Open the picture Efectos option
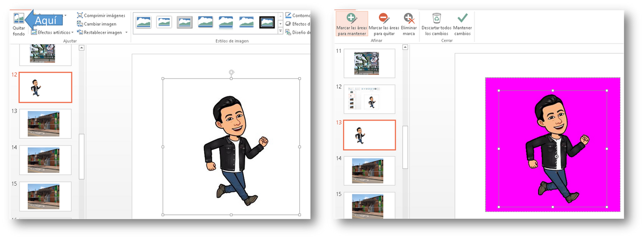The height and width of the screenshot is (239, 644). pos(298,24)
